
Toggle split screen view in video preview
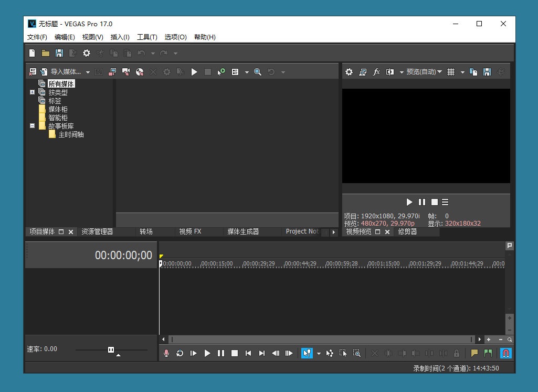click(390, 72)
